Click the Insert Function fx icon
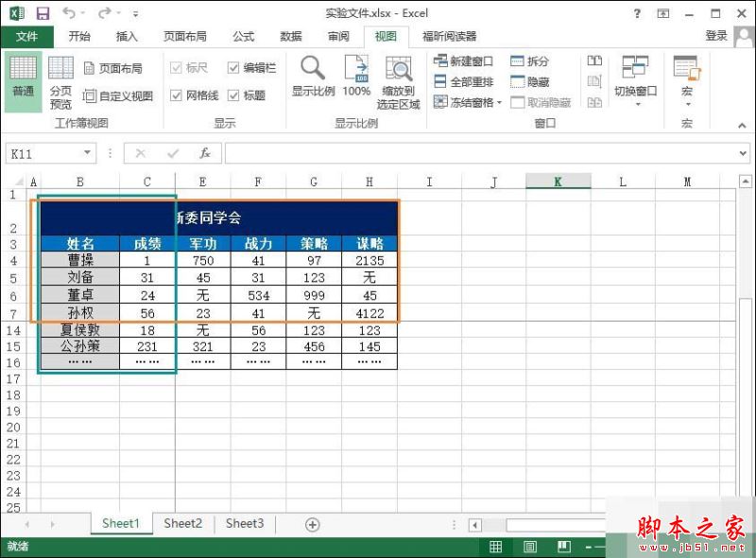Screen dimensions: 756x558 [x=205, y=153]
